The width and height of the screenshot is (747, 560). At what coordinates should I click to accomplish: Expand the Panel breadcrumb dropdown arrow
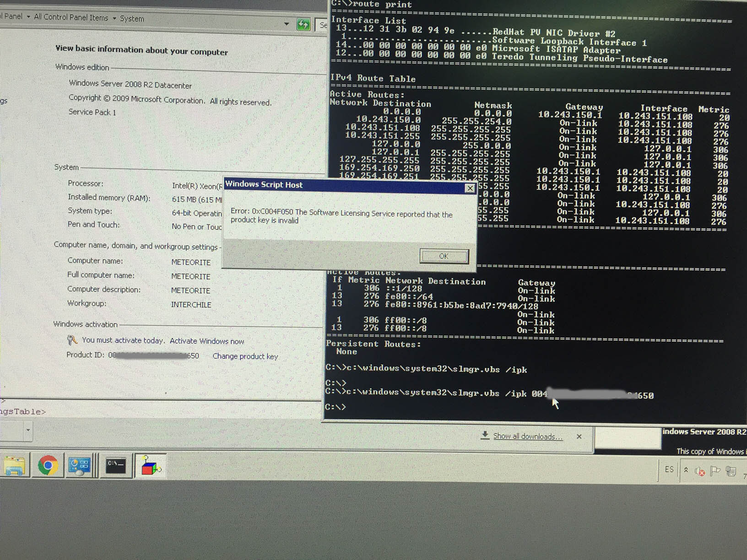click(28, 17)
